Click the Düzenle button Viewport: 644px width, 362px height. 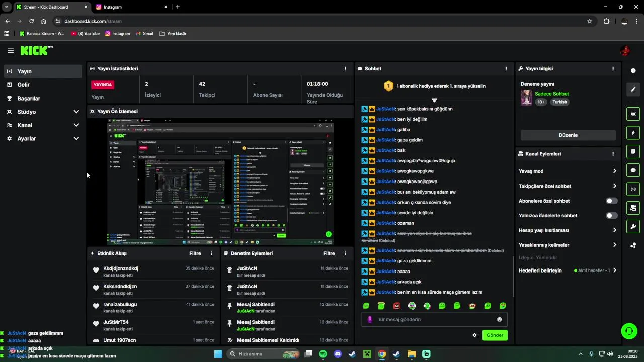568,135
